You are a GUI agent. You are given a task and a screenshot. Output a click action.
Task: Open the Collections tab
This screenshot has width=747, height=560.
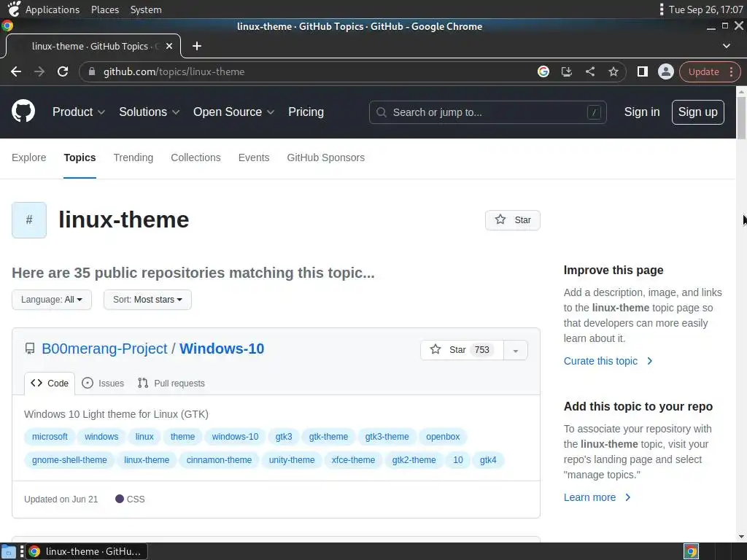tap(196, 157)
